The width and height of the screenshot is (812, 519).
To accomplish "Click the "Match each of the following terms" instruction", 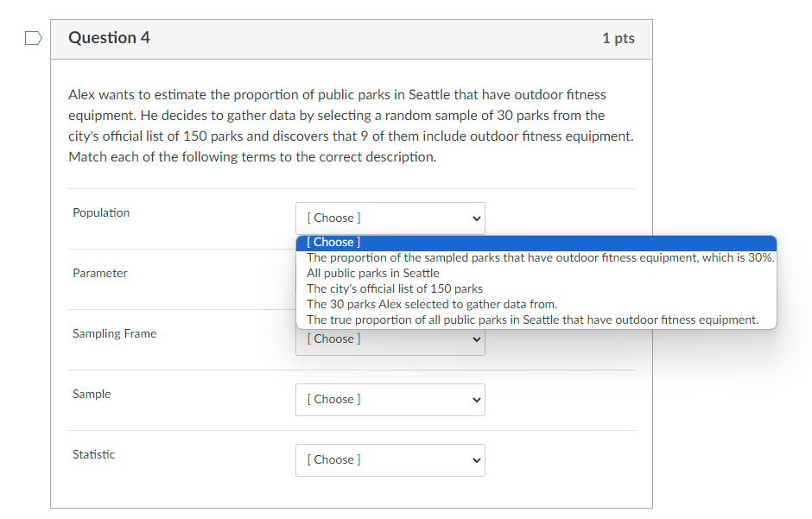I will pyautogui.click(x=252, y=157).
